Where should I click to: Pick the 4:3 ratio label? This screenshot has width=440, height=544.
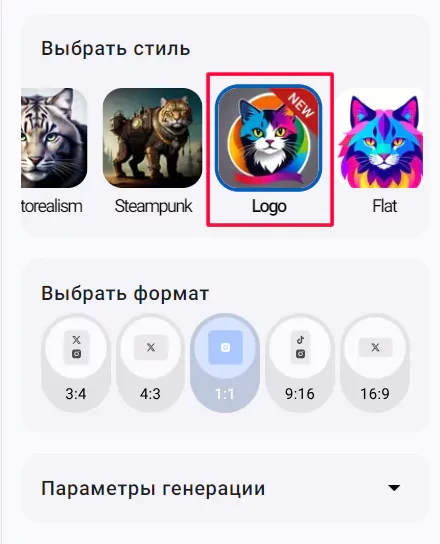[x=150, y=394]
